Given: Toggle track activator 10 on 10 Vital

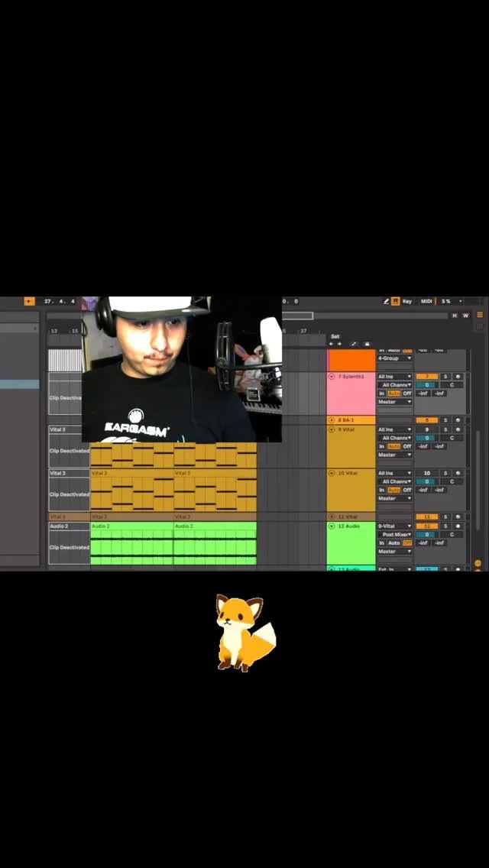Looking at the screenshot, I should [x=427, y=473].
